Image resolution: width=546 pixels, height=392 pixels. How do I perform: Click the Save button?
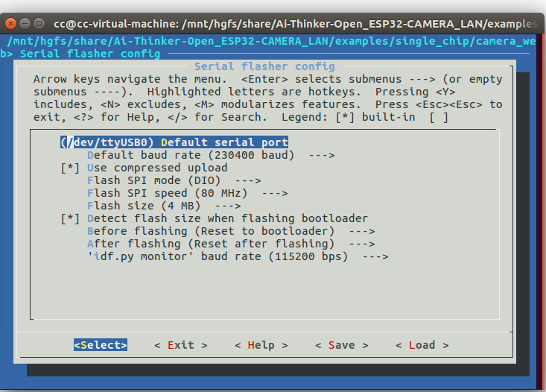(342, 345)
